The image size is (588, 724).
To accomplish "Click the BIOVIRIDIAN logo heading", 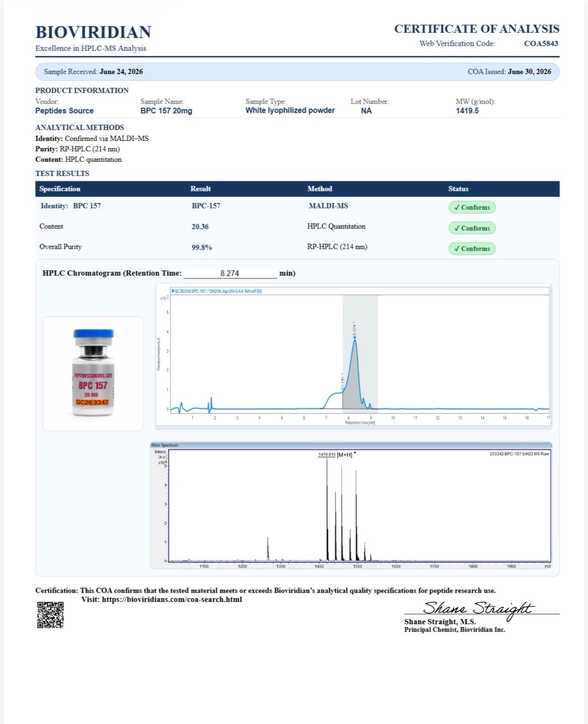I will coord(93,32).
